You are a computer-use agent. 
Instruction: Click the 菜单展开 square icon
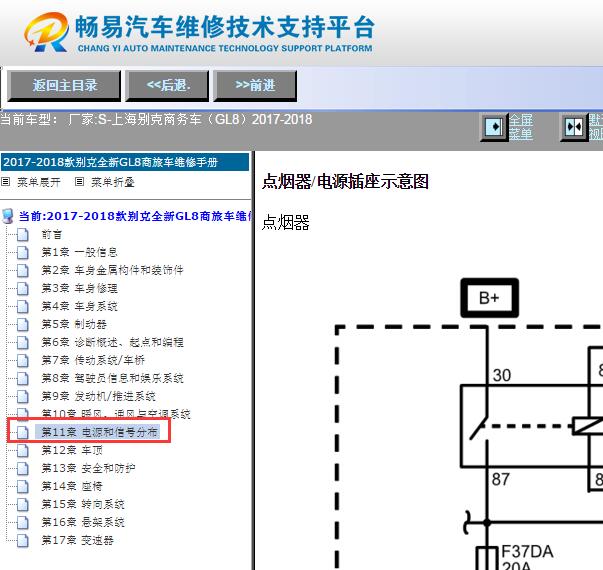5,182
